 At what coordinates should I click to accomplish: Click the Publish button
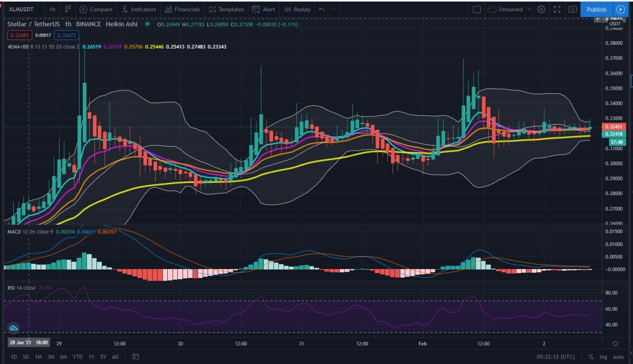click(596, 9)
